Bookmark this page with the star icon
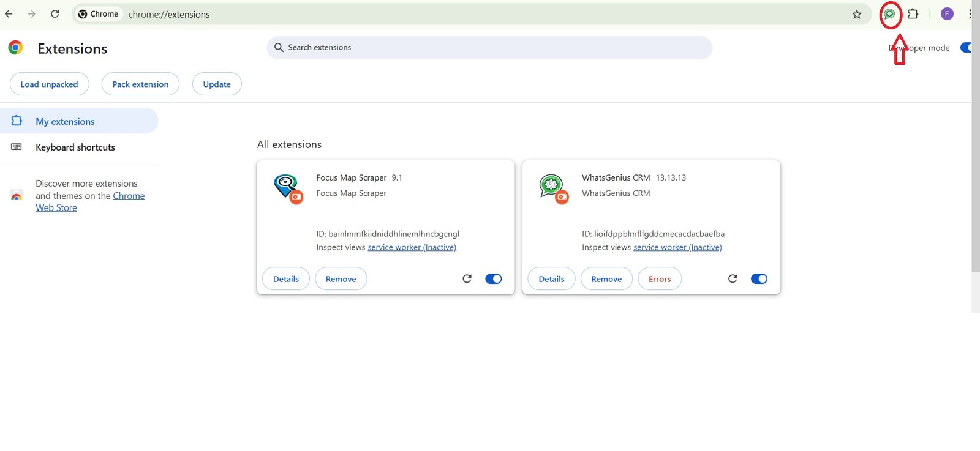The height and width of the screenshot is (451, 980). click(x=857, y=14)
